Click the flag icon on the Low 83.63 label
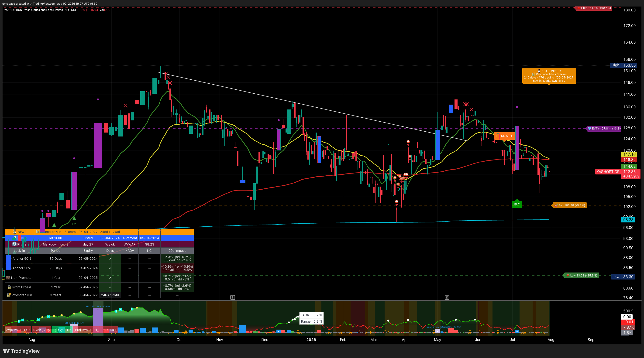Viewport: 644px width, 358px height. pos(568,275)
